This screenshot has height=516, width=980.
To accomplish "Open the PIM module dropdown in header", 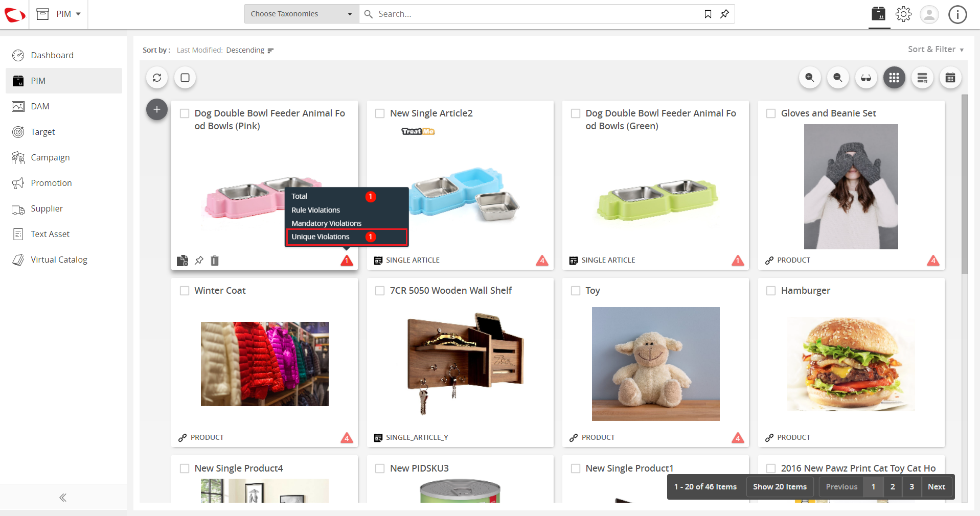I will coord(69,14).
